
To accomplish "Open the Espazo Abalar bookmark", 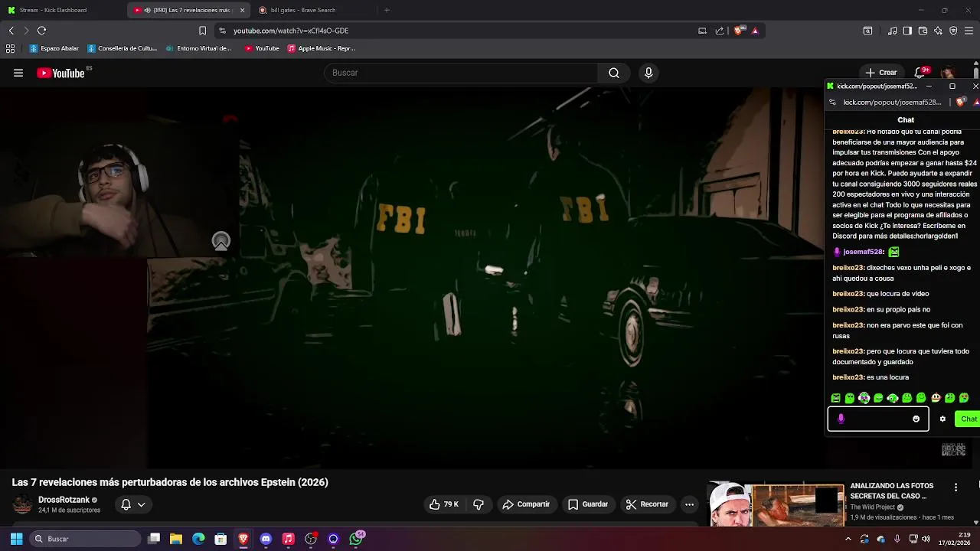I will [54, 48].
